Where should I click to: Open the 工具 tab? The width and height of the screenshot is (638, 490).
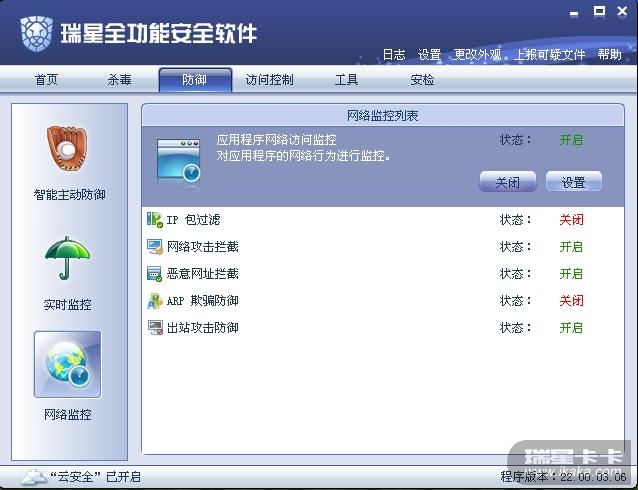tap(346, 80)
